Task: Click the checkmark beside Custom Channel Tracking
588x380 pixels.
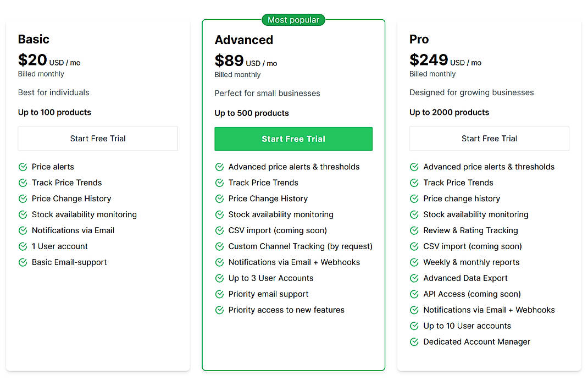Action: pos(219,246)
